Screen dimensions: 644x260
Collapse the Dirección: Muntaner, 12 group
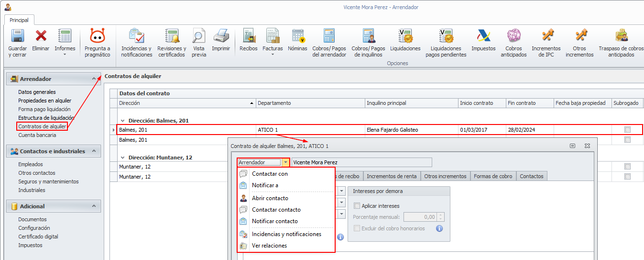point(123,158)
